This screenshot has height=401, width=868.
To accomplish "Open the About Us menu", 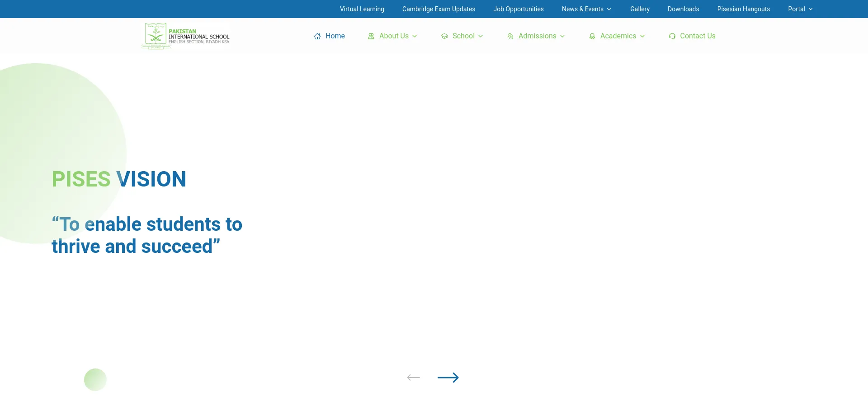I will point(394,36).
